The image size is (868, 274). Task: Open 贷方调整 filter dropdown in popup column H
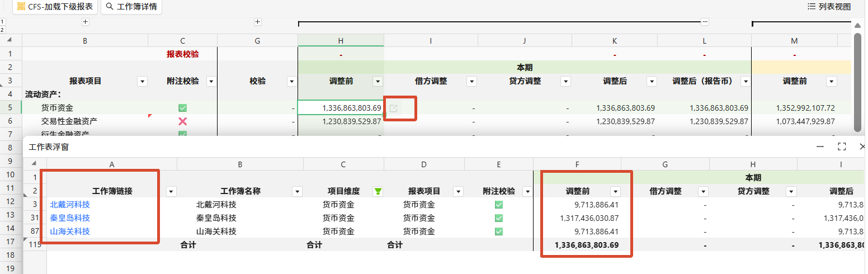[791, 191]
